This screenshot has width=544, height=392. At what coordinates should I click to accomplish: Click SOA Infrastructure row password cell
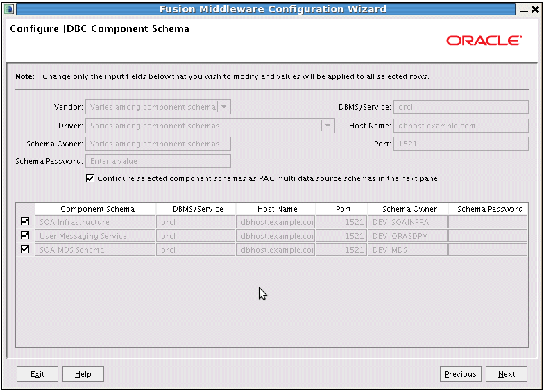488,222
